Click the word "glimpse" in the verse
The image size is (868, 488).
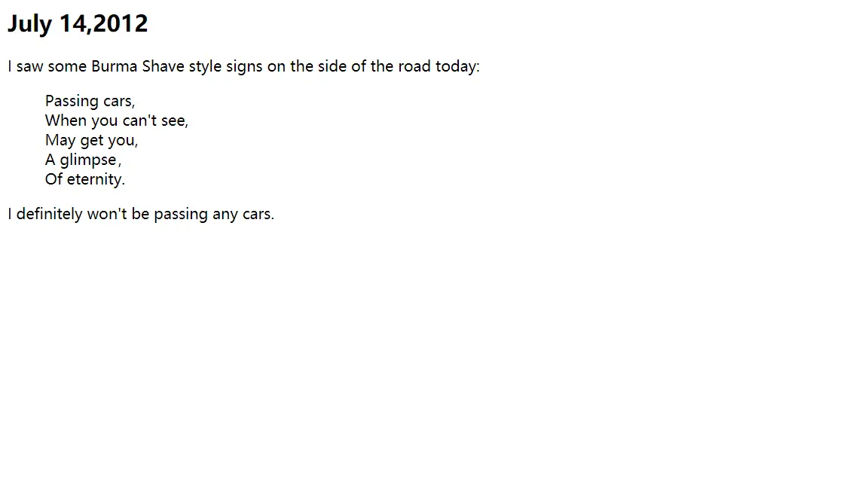88,160
